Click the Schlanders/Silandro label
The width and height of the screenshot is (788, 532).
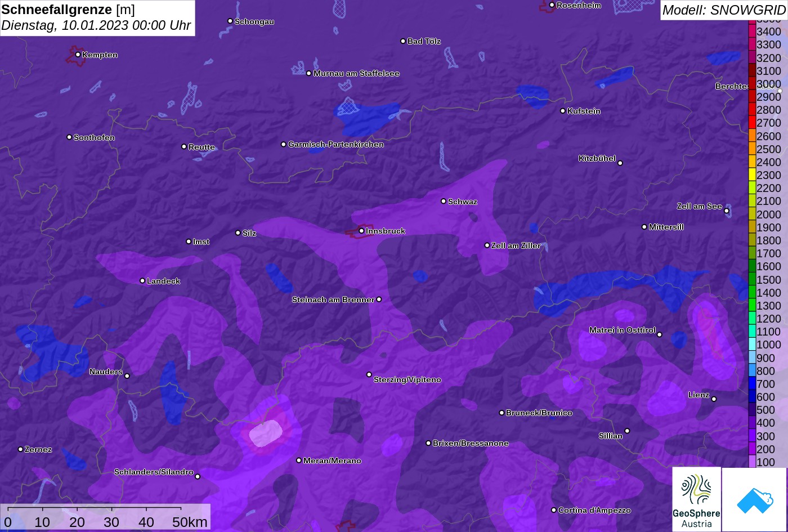[x=154, y=472]
